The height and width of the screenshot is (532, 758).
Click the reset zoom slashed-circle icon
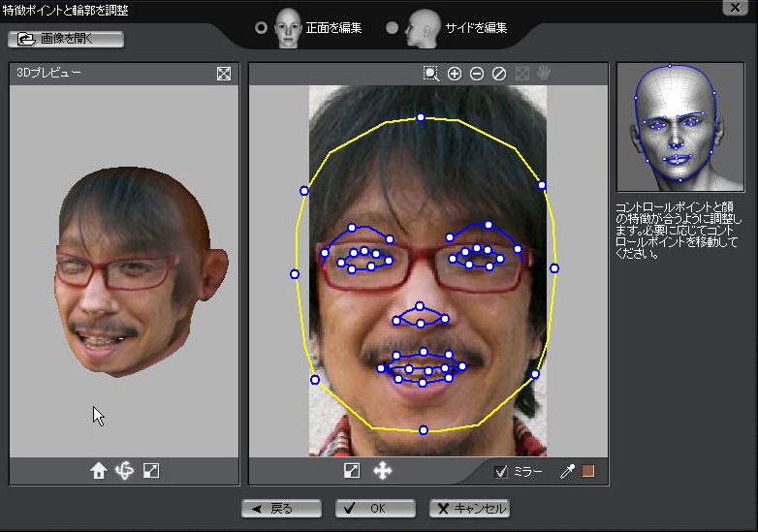tap(499, 74)
